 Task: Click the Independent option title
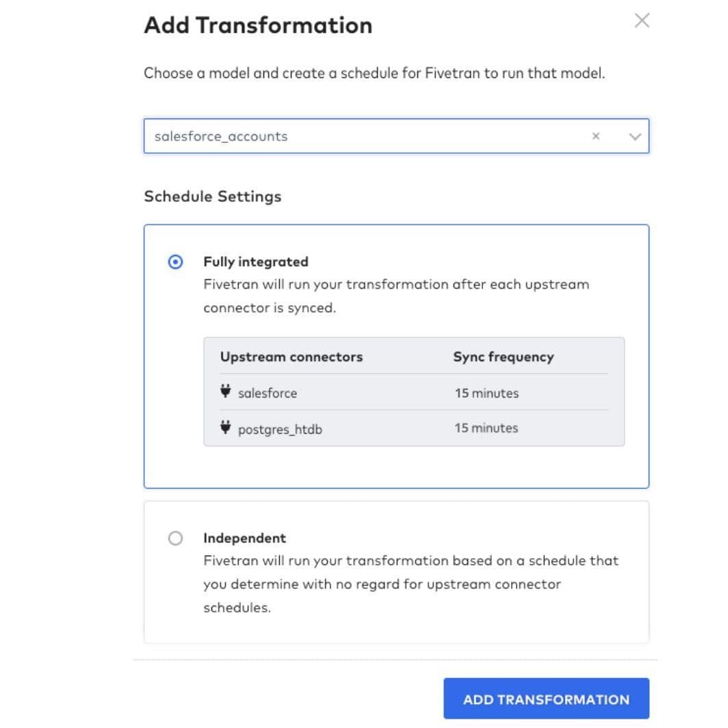[x=244, y=538]
